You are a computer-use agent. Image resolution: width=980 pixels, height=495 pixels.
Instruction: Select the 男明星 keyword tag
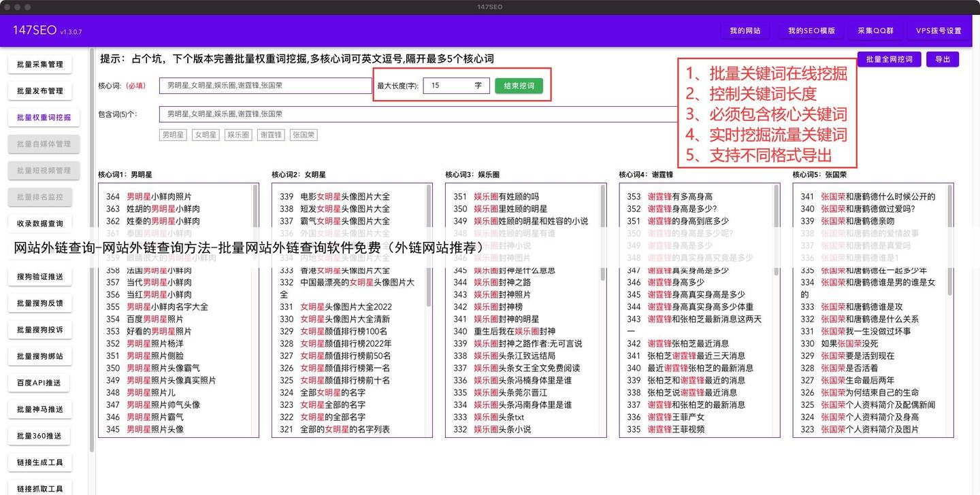coord(173,135)
